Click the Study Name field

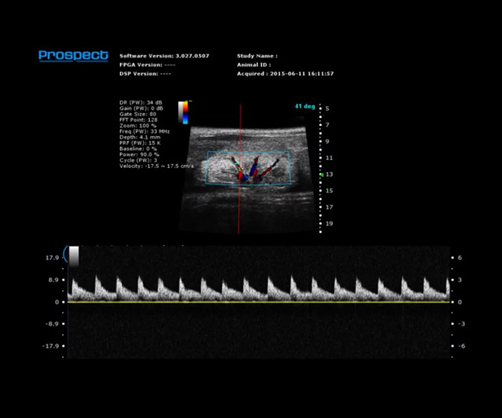[257, 56]
